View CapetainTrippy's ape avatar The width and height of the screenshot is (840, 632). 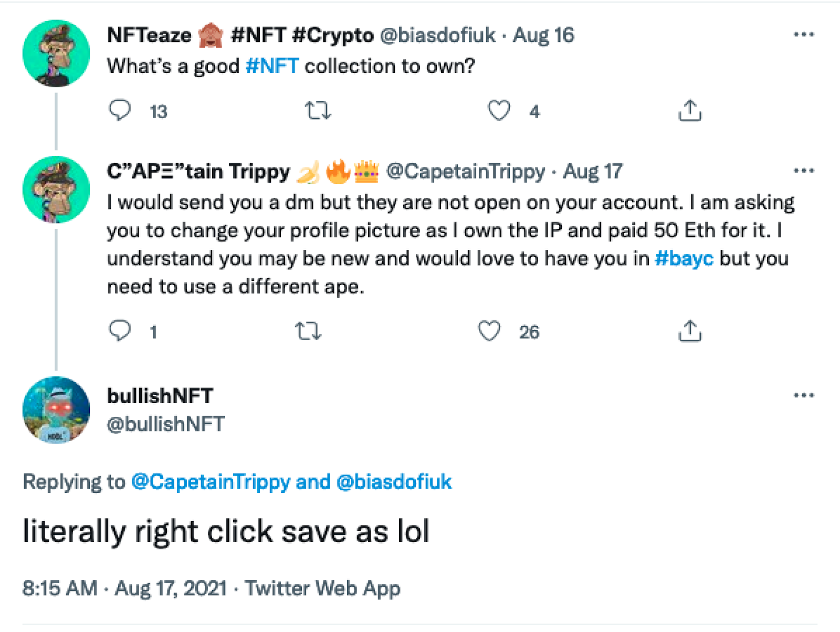56,189
